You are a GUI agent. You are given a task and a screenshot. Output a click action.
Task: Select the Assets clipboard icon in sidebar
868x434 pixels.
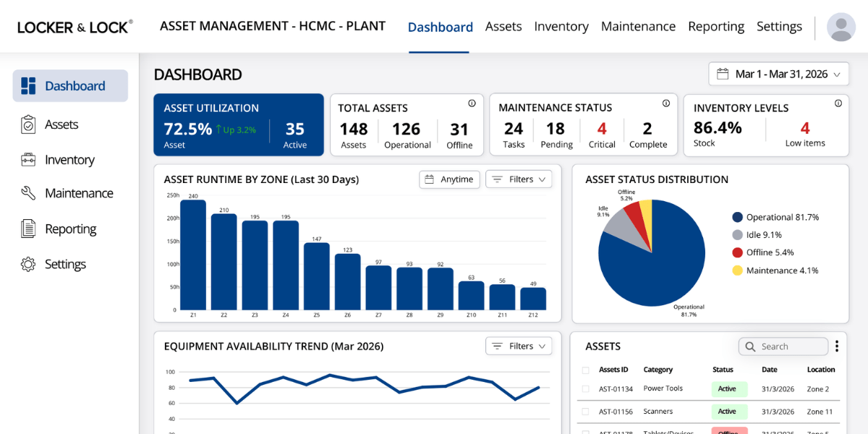point(27,124)
